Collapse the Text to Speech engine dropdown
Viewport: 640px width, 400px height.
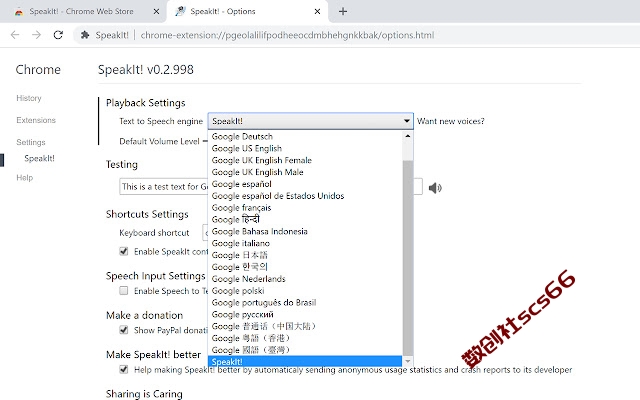pos(311,121)
